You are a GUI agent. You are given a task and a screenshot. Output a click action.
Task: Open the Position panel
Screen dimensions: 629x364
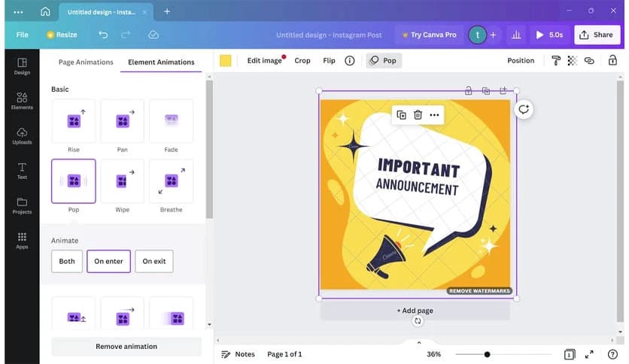521,60
